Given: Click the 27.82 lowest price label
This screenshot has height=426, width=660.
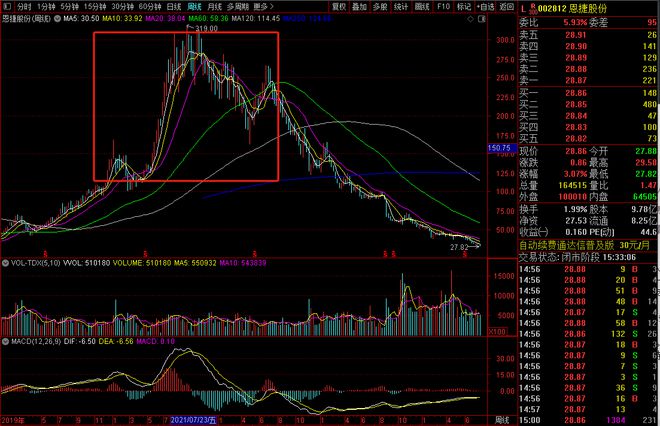Looking at the screenshot, I should click(x=459, y=247).
